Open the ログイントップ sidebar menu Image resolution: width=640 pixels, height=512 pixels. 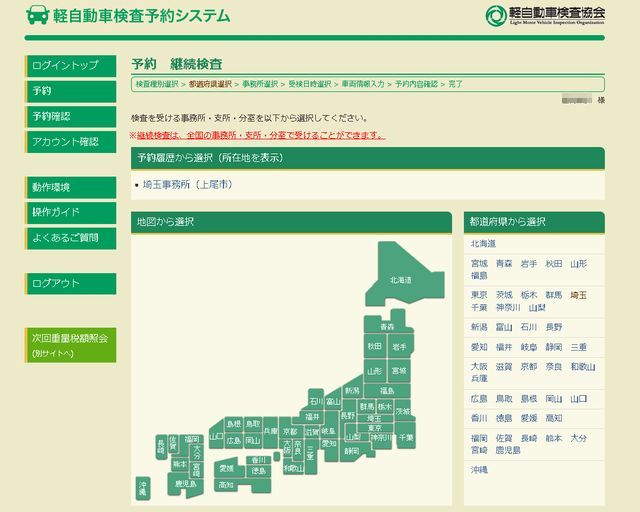71,65
